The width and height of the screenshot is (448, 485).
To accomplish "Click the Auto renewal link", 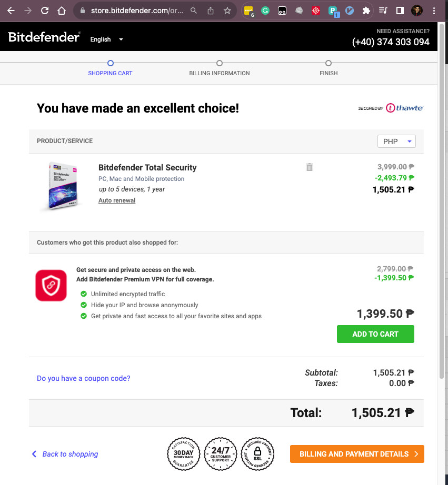I will [x=117, y=200].
